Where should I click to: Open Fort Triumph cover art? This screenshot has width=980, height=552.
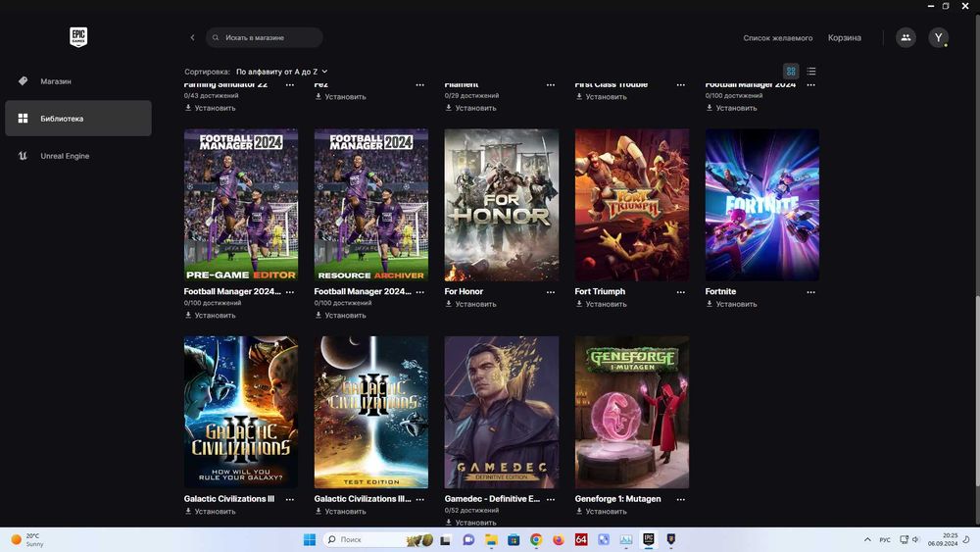(x=632, y=205)
